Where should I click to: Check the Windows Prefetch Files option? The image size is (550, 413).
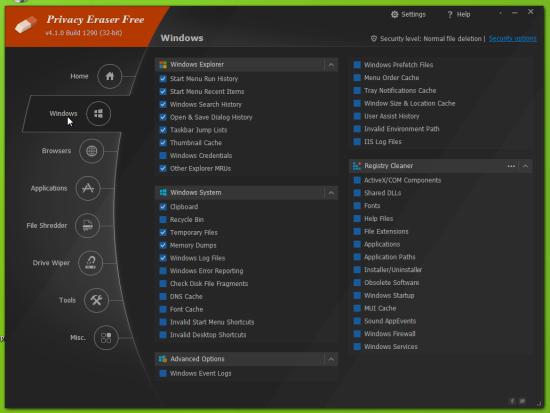(x=357, y=65)
